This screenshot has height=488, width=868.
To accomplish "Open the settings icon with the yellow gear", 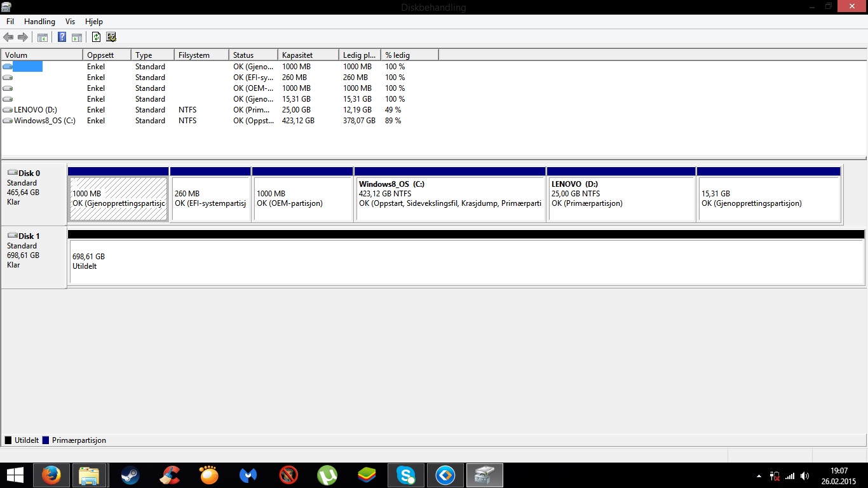I will (111, 37).
